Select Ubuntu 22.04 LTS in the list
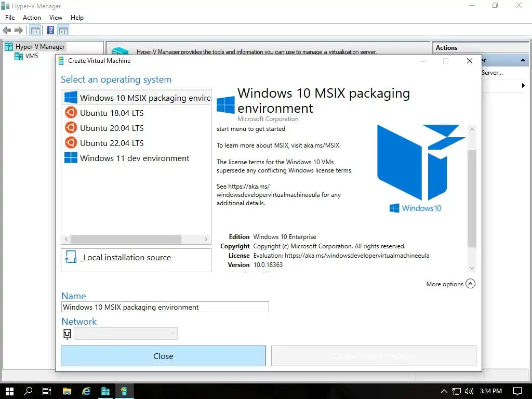532x399 pixels. tap(137, 143)
